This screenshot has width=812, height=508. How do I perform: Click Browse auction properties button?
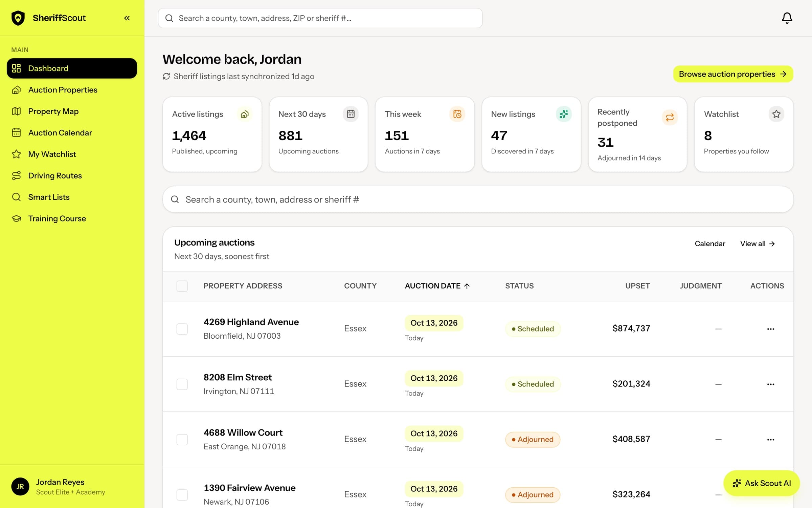(x=733, y=74)
